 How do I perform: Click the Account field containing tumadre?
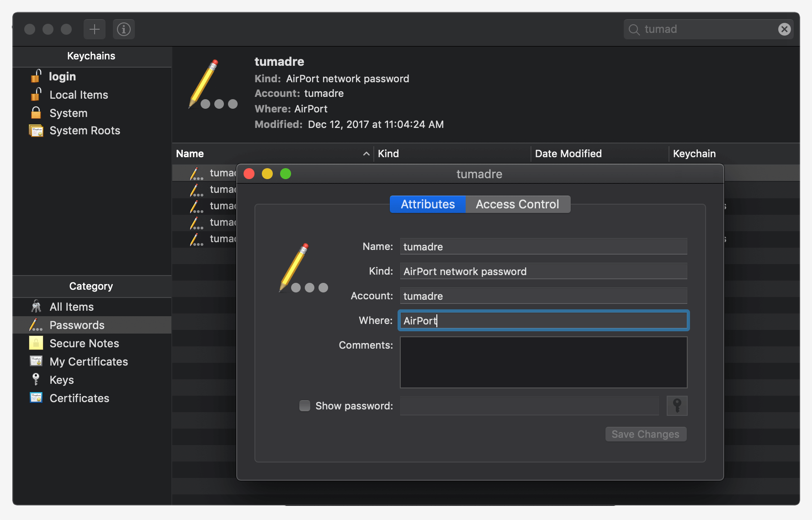[543, 296]
